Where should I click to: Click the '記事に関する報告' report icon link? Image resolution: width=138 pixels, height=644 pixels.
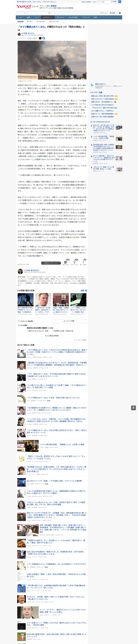point(23,264)
